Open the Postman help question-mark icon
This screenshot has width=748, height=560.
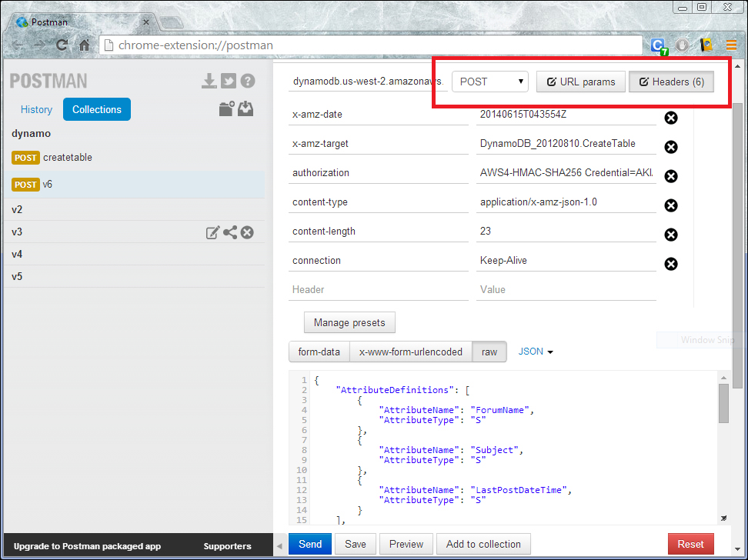[x=248, y=81]
